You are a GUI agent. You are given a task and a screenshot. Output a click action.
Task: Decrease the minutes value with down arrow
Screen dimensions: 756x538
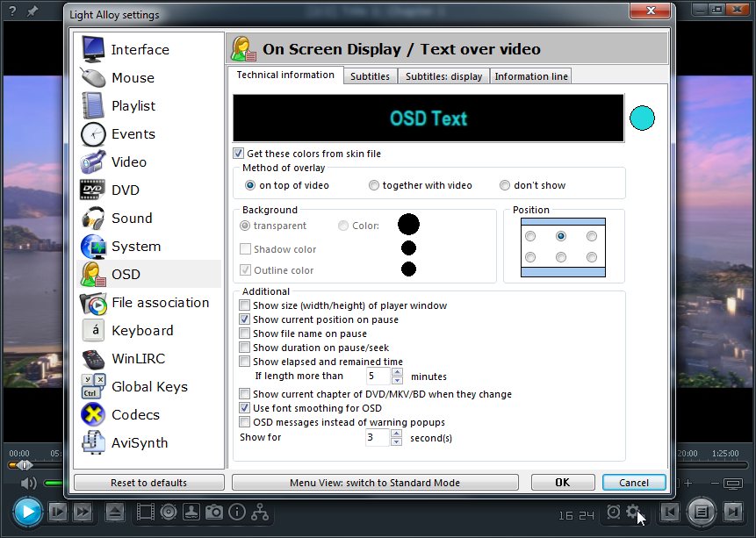tap(397, 380)
